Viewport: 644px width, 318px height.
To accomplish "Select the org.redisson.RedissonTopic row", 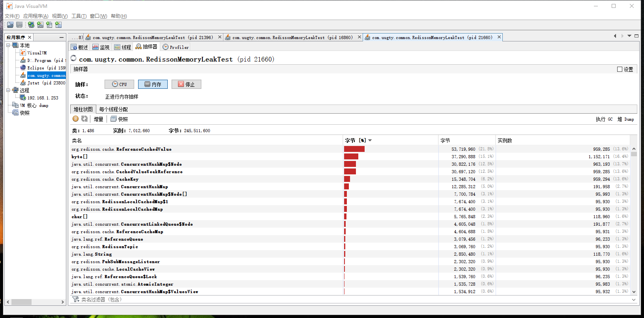I will click(350, 247).
